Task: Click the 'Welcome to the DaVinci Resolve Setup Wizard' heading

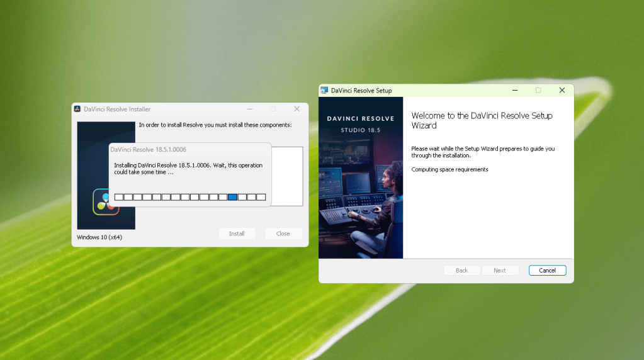Action: point(482,121)
